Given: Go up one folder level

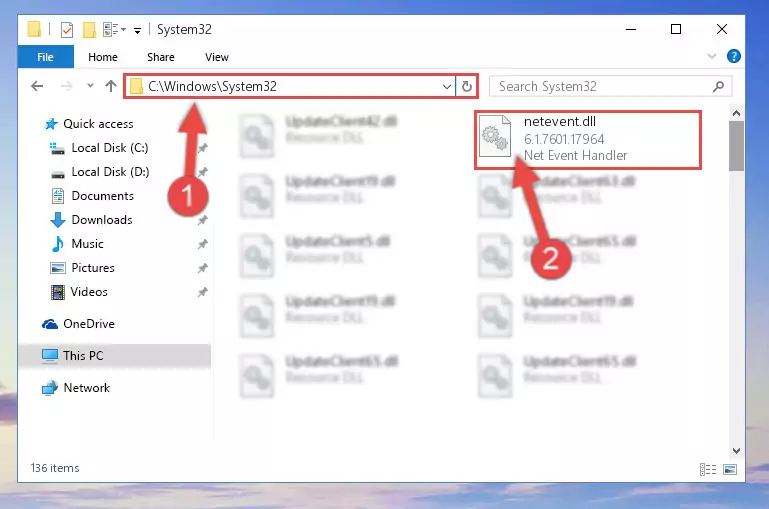Looking at the screenshot, I should 111,86.
